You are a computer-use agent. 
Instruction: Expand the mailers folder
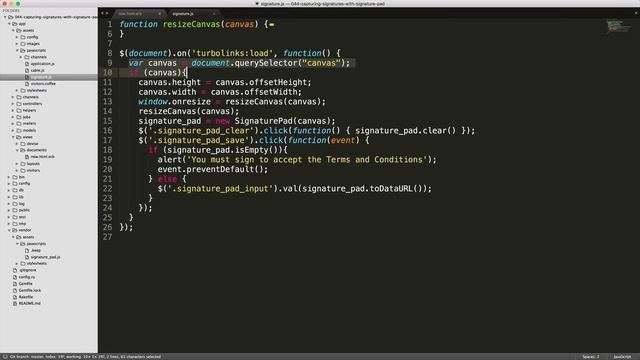[x=13, y=124]
